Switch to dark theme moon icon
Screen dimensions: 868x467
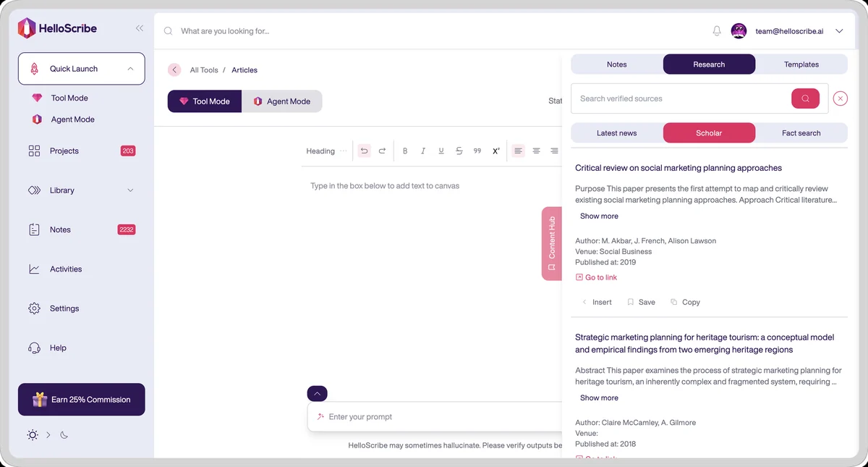point(64,435)
